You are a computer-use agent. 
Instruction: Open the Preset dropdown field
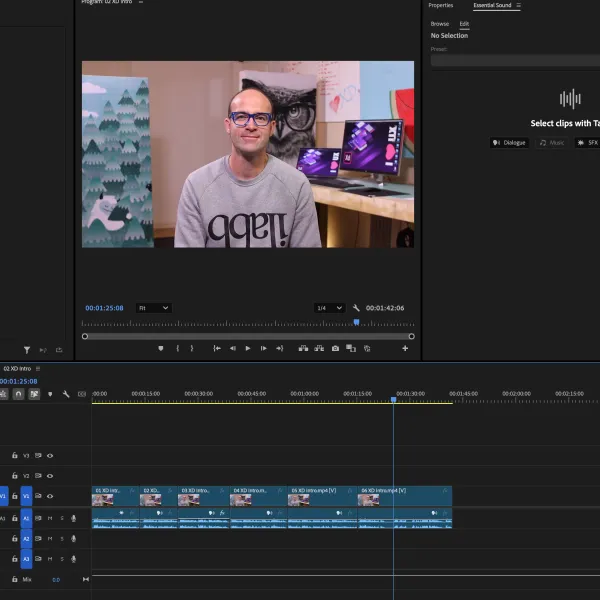point(515,60)
